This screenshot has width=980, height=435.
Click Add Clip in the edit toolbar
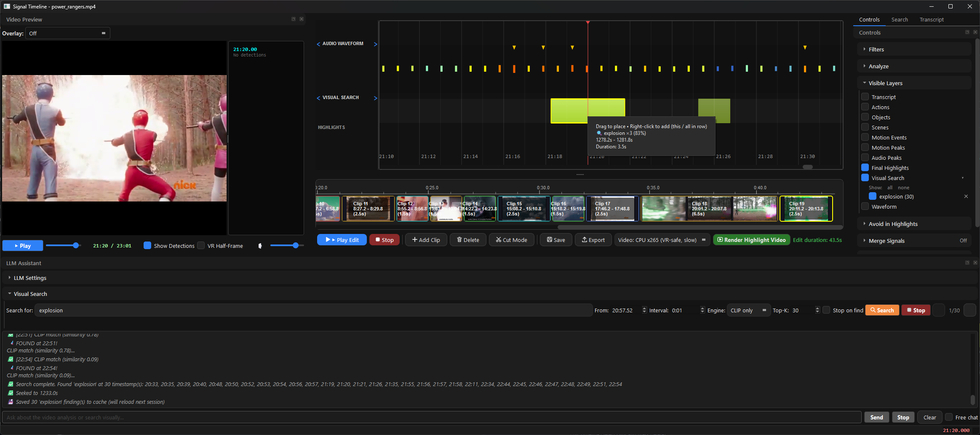(426, 240)
